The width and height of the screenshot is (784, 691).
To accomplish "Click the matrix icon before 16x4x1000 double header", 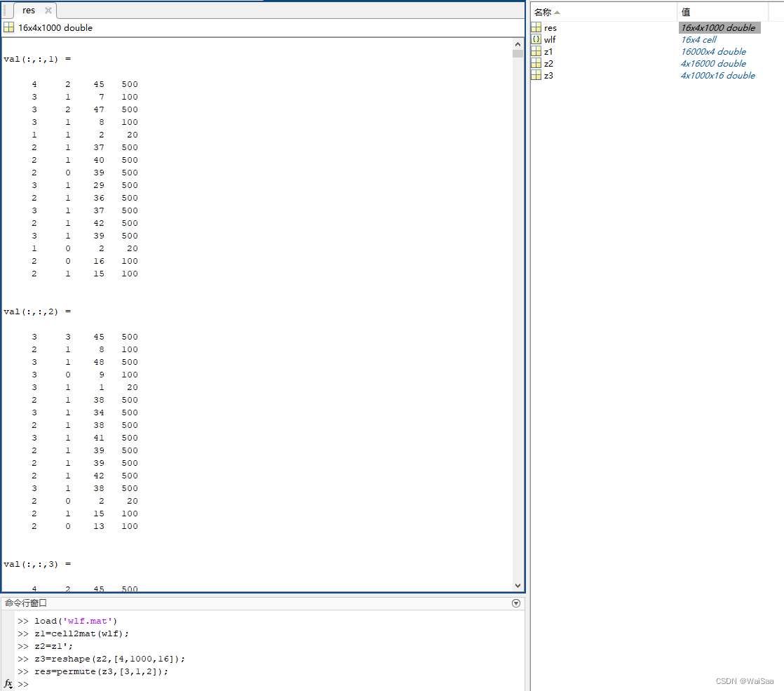I will [10, 27].
